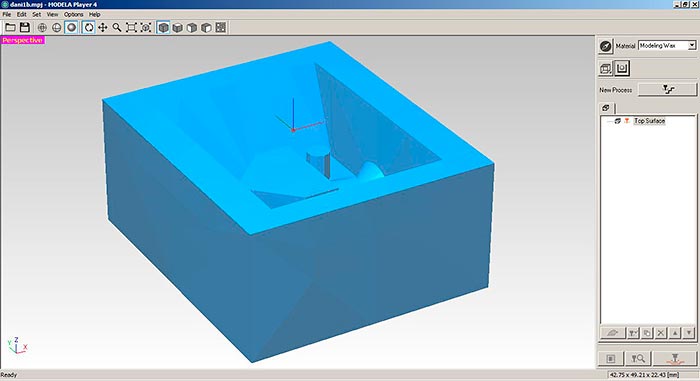Click the round material settings icon
700x381 pixels.
click(x=605, y=46)
